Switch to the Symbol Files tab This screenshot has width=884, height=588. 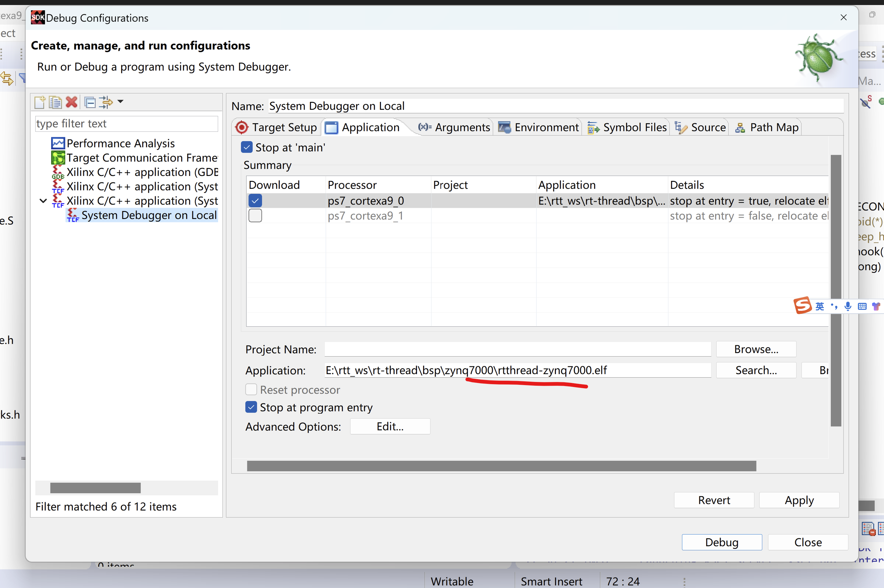click(627, 128)
